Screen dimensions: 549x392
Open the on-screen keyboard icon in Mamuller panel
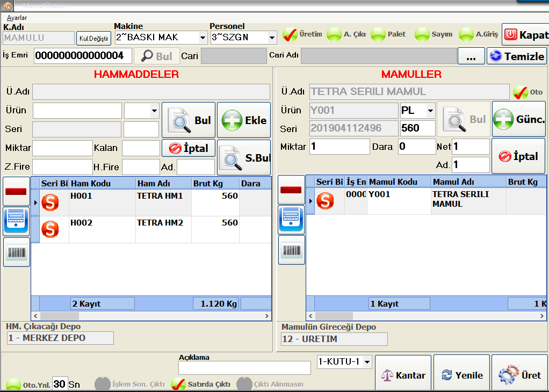click(291, 219)
